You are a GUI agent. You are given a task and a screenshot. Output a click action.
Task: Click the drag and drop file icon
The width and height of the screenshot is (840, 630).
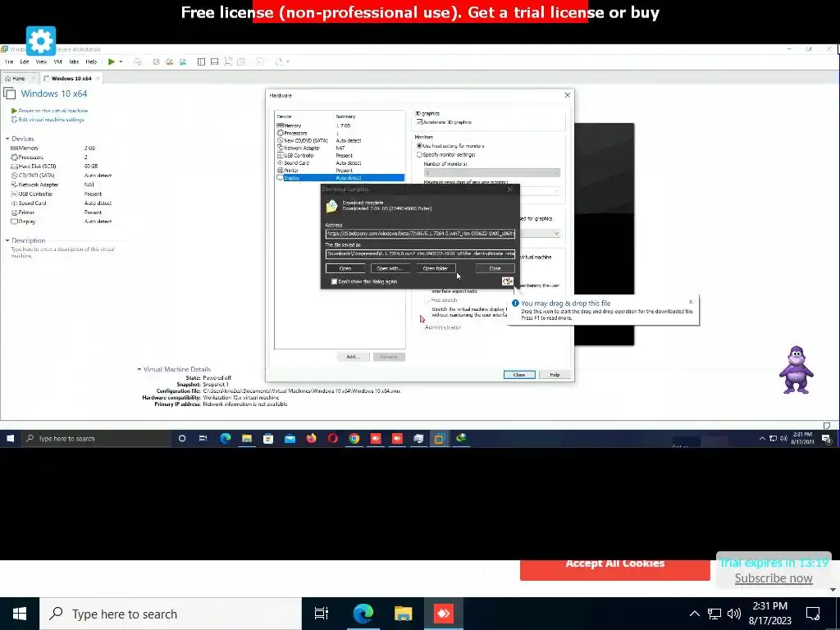click(x=507, y=281)
